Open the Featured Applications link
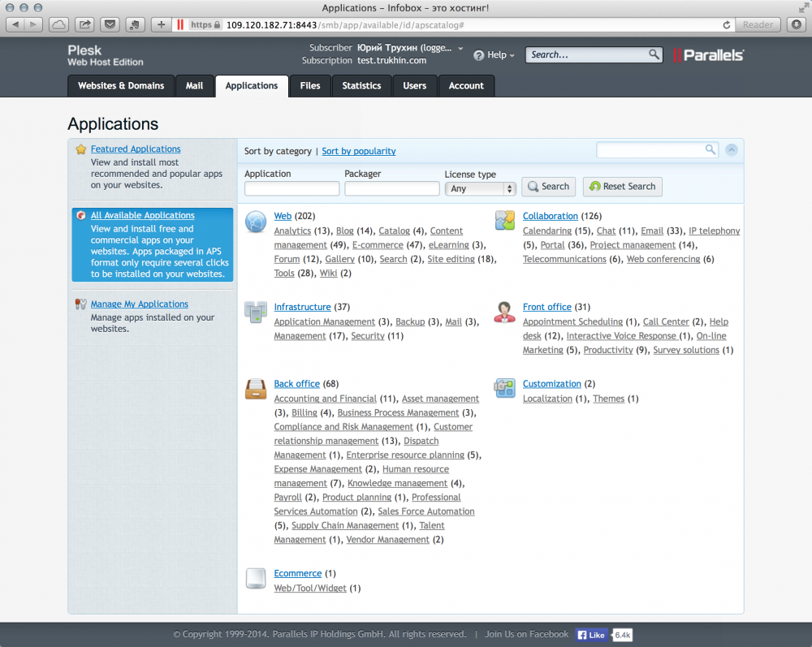 [136, 149]
